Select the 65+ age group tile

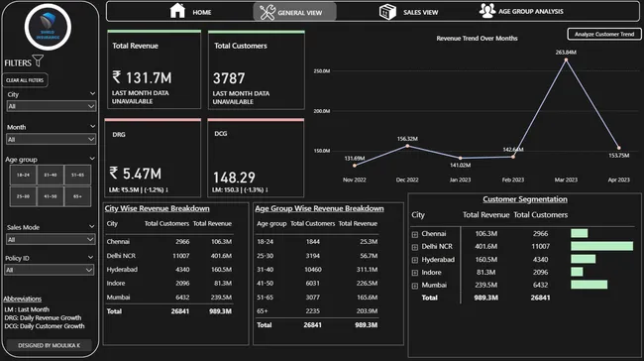pyautogui.click(x=77, y=196)
